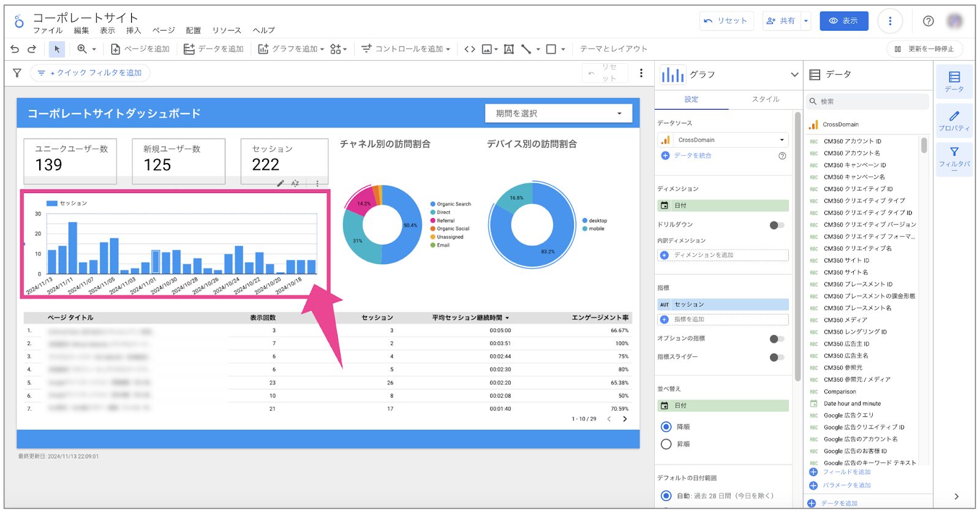
Task: Select the rectangle shape tool
Action: (551, 49)
